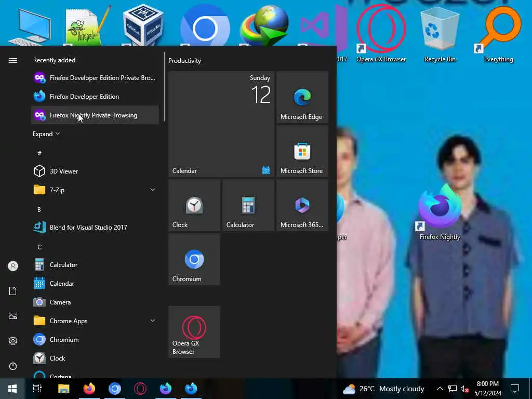This screenshot has width=532, height=399.
Task: Show hidden system tray icons
Action: (x=440, y=389)
